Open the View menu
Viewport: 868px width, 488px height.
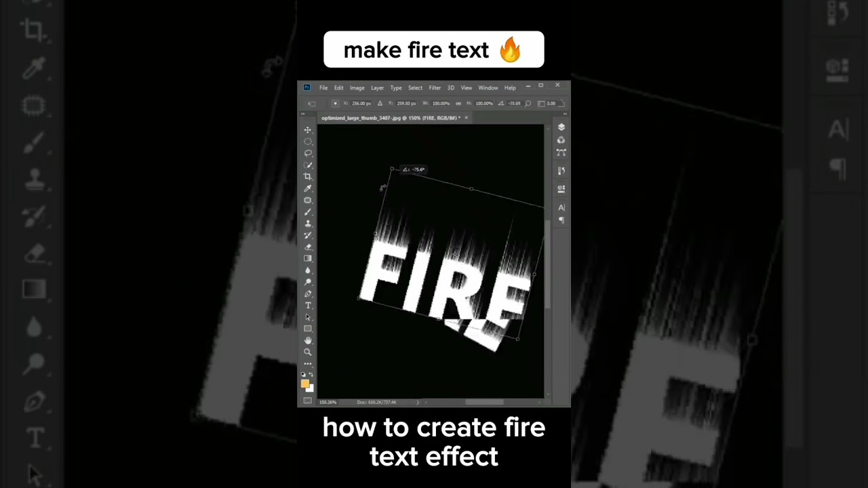coord(467,88)
